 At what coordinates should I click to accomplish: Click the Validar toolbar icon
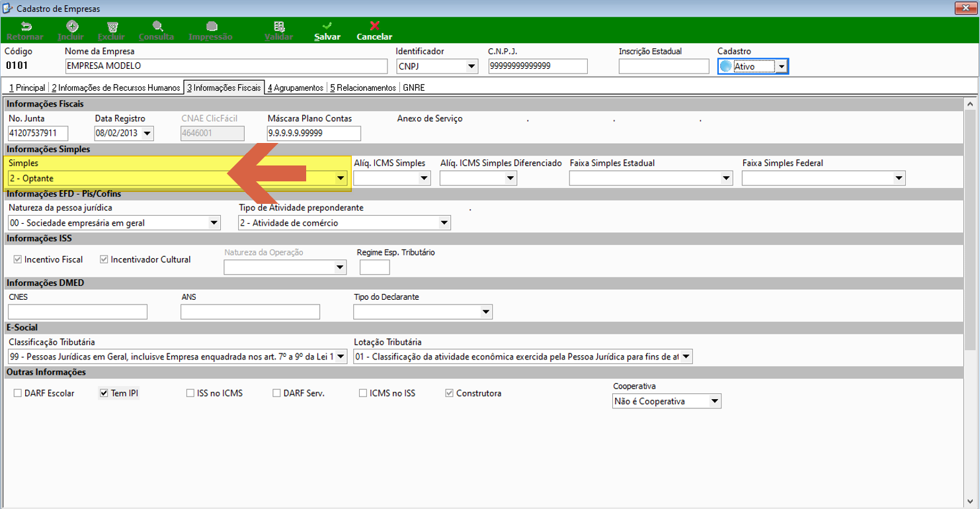tap(278, 26)
